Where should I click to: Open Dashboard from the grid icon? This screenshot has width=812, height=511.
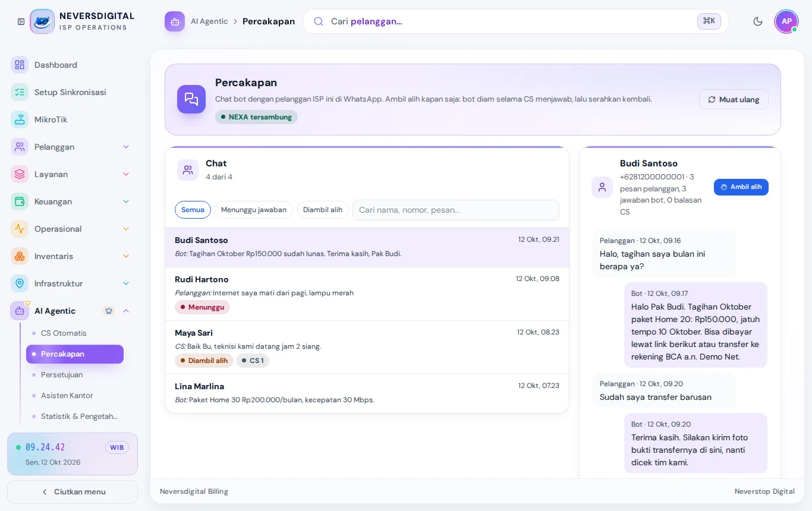point(20,65)
